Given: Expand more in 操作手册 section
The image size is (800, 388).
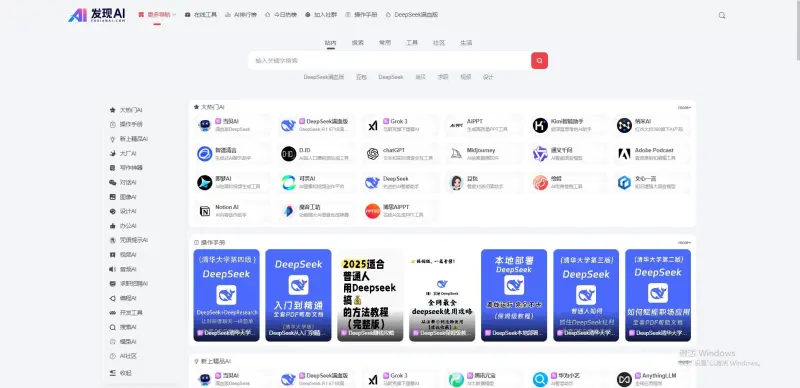Looking at the screenshot, I should 684,242.
